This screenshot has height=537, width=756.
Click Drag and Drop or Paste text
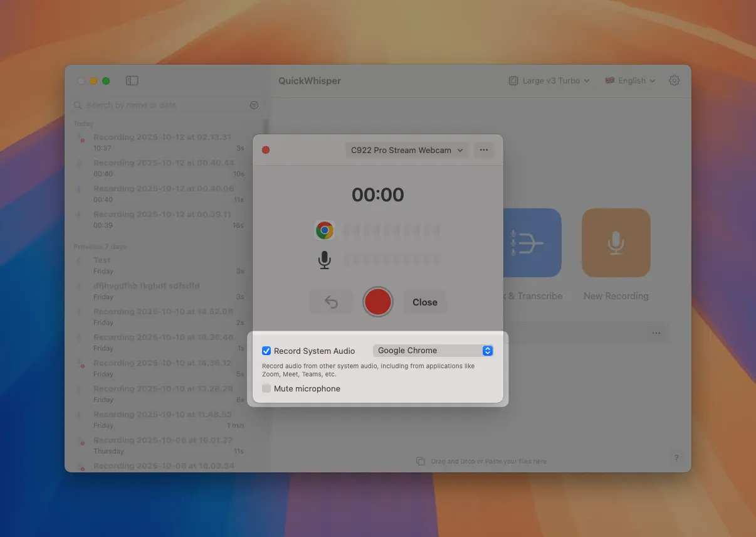pos(489,461)
